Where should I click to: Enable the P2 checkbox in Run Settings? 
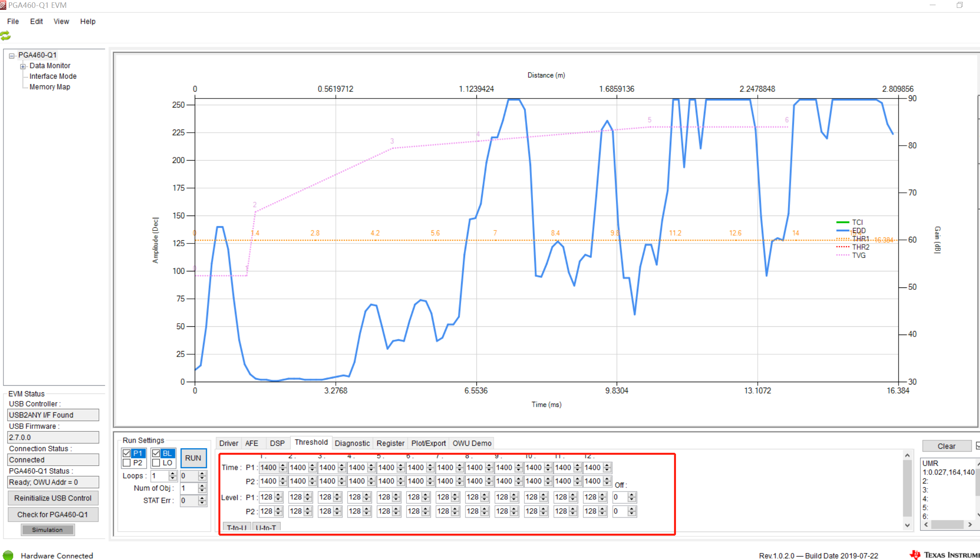[x=126, y=463]
